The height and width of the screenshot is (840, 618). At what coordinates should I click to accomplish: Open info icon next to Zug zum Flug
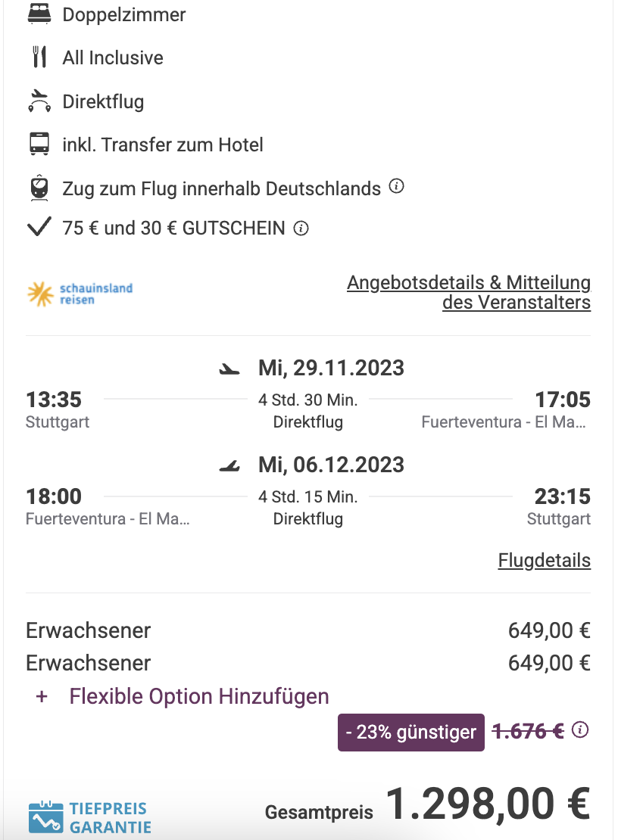coord(396,186)
